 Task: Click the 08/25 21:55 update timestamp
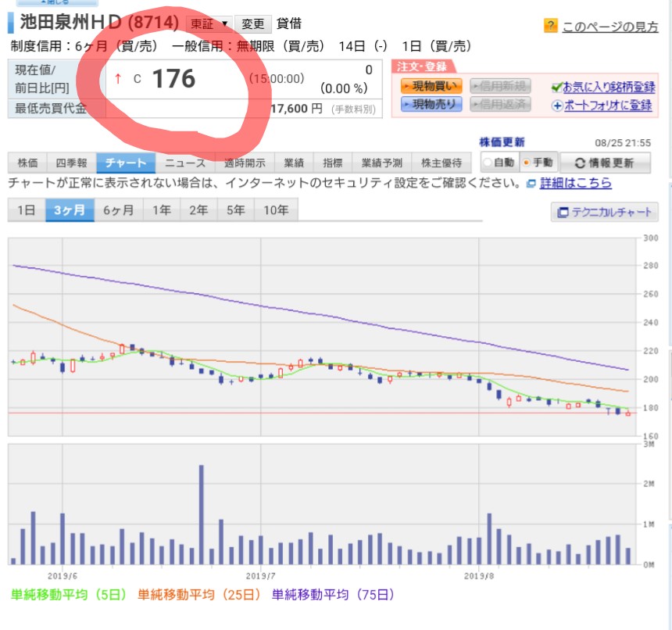click(623, 143)
